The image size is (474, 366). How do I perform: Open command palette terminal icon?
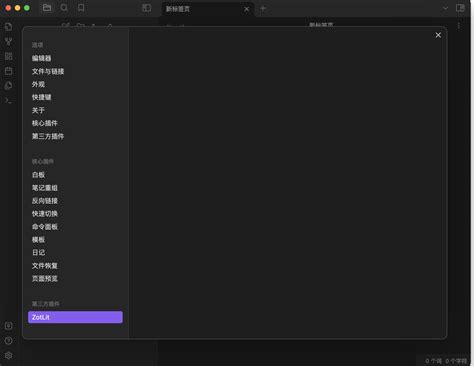click(x=9, y=100)
